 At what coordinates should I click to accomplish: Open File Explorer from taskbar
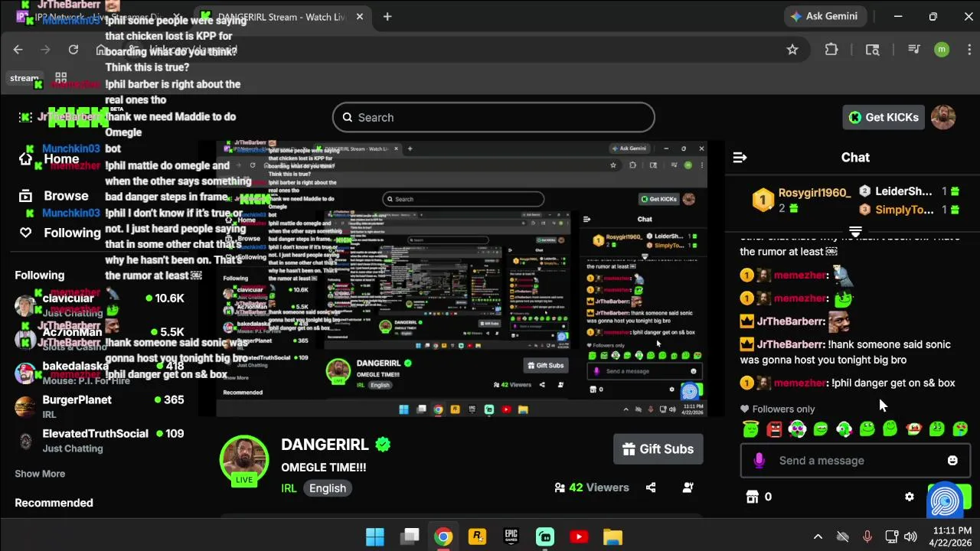click(x=612, y=536)
